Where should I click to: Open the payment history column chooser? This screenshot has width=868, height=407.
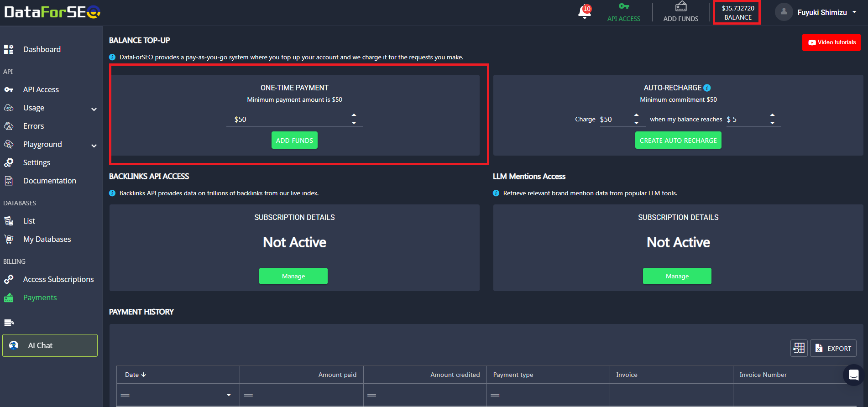pos(799,348)
